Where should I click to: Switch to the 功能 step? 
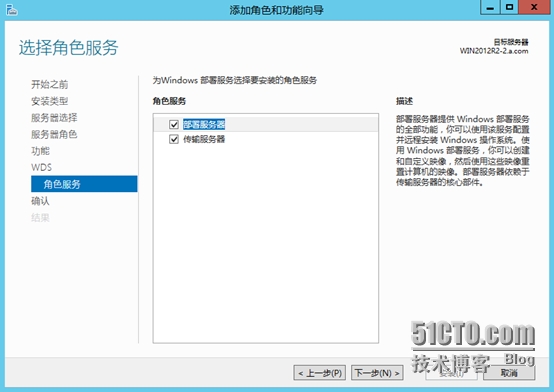40,151
